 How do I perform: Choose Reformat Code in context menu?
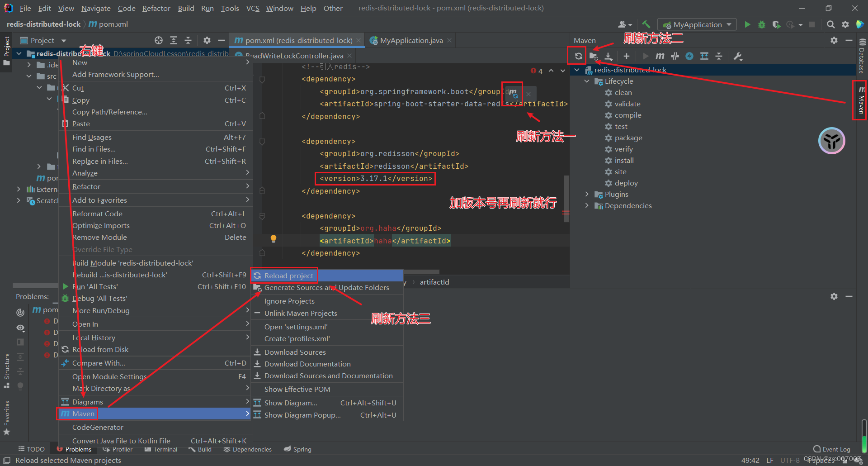(155, 214)
